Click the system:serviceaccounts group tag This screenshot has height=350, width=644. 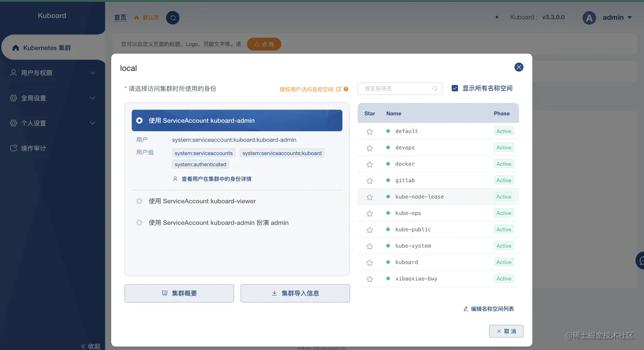click(204, 153)
